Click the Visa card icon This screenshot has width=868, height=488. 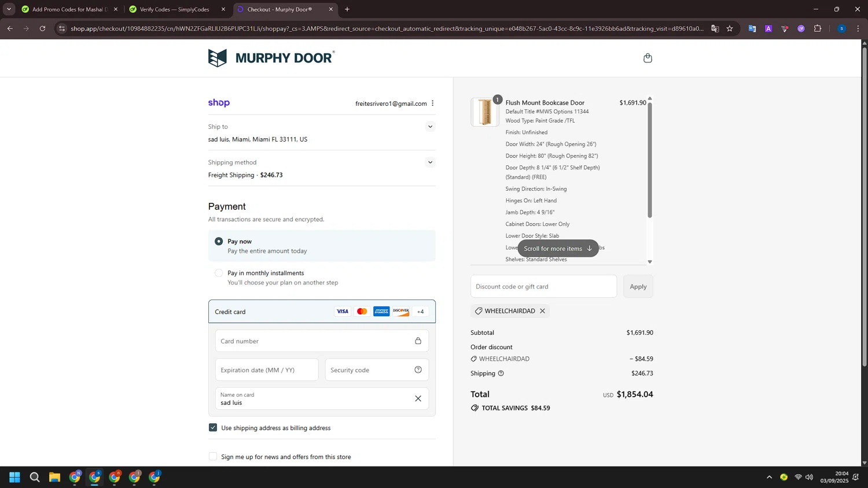coord(343,312)
